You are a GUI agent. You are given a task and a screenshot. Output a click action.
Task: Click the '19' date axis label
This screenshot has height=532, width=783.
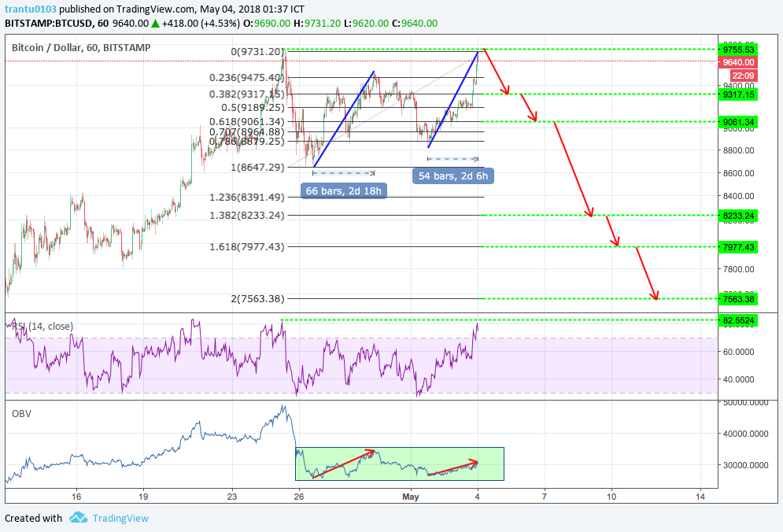click(143, 497)
